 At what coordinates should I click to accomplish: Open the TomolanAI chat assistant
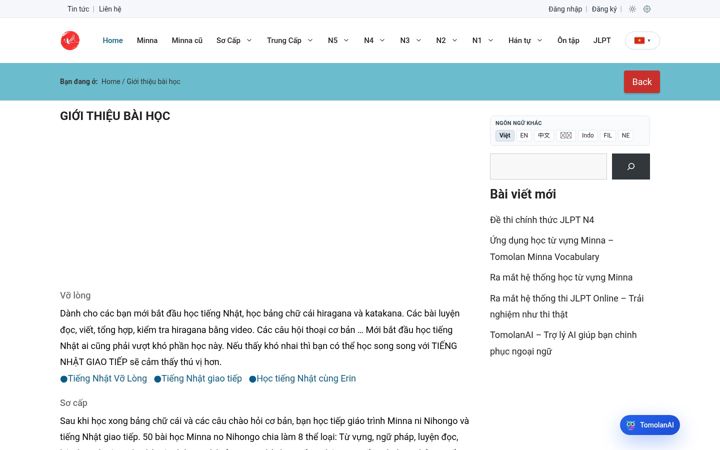(x=650, y=425)
